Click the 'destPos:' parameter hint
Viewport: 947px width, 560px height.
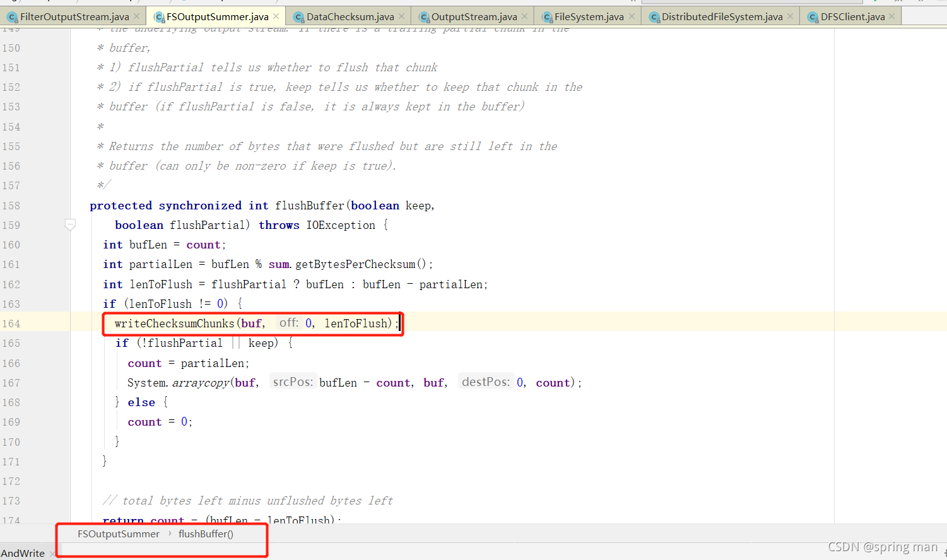(486, 382)
